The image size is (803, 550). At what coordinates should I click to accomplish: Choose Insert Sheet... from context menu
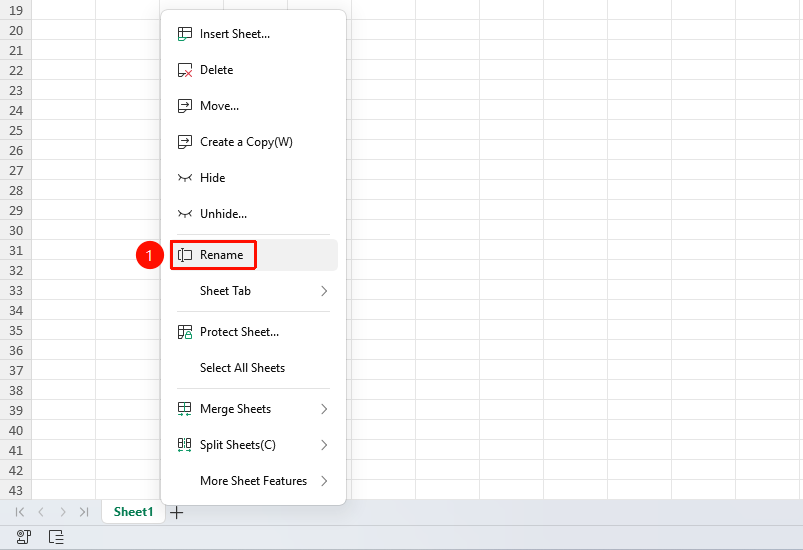253,34
